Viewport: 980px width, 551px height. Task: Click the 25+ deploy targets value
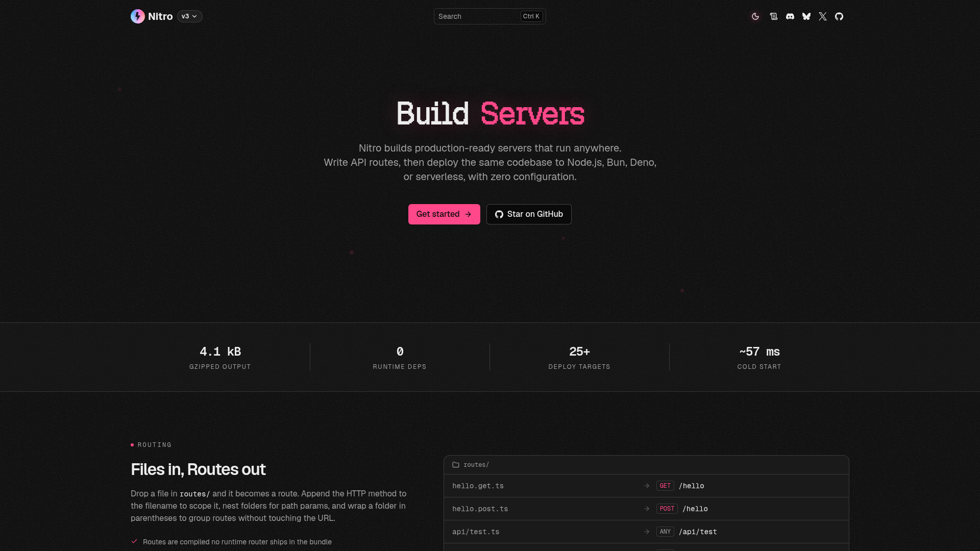coord(579,352)
